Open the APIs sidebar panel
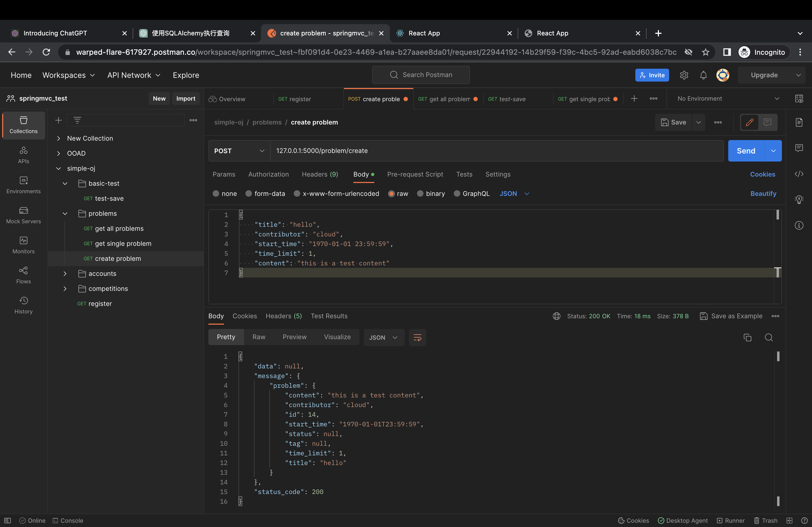The image size is (812, 527). tap(24, 155)
